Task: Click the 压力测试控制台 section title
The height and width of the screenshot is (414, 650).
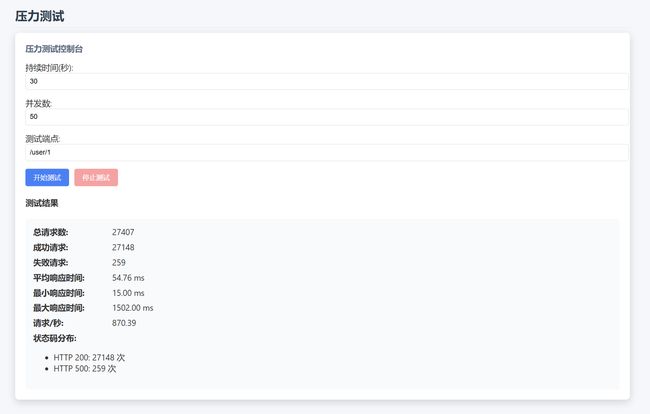Action: coord(54,49)
